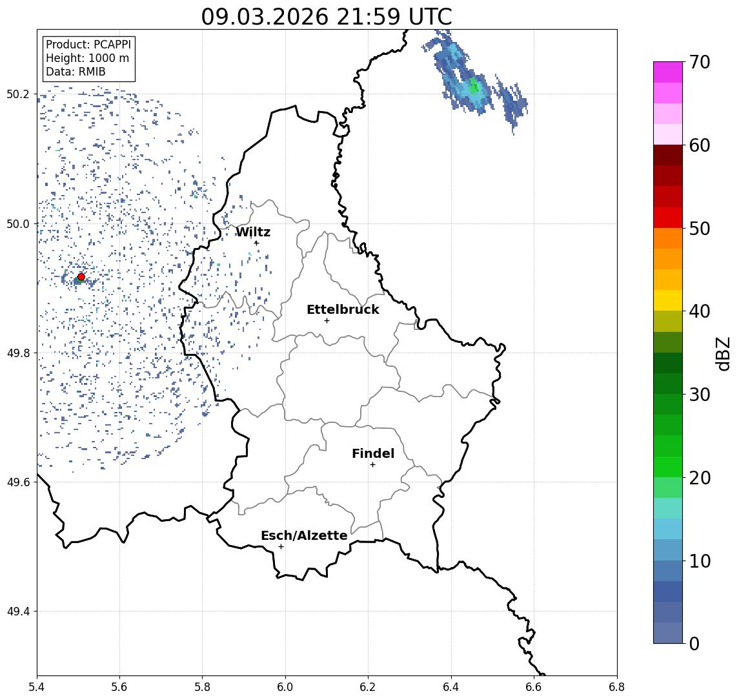This screenshot has height=700, width=739.
Task: Select the Ettelbruck city label
Action: click(343, 309)
